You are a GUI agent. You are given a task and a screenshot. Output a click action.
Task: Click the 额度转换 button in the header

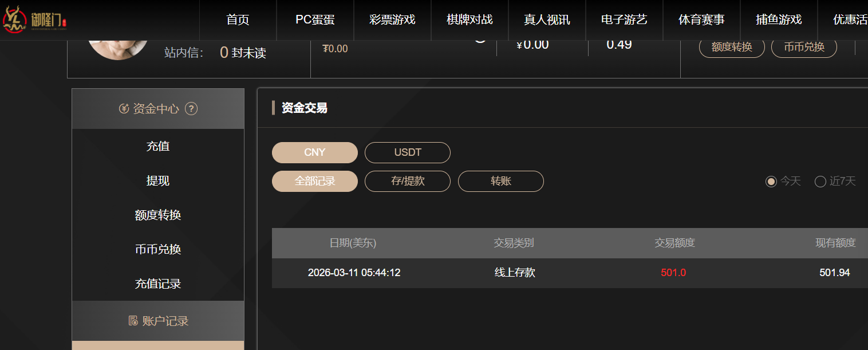pyautogui.click(x=732, y=47)
